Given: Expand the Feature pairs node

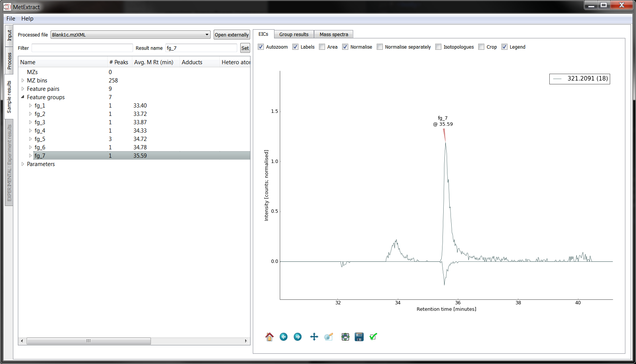Looking at the screenshot, I should click(x=23, y=89).
